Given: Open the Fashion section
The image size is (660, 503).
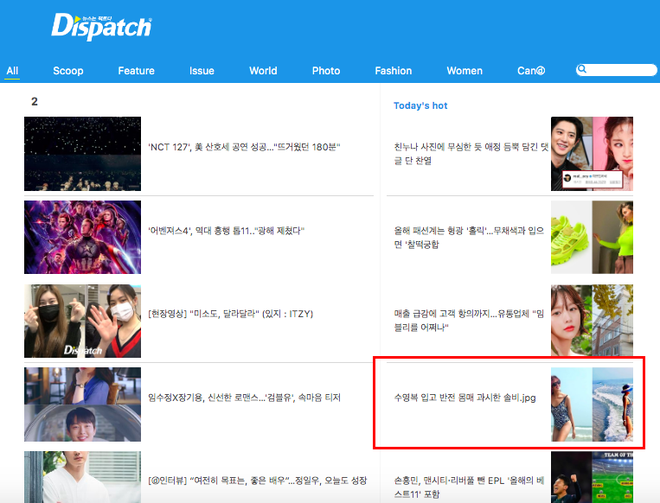Looking at the screenshot, I should tap(393, 71).
